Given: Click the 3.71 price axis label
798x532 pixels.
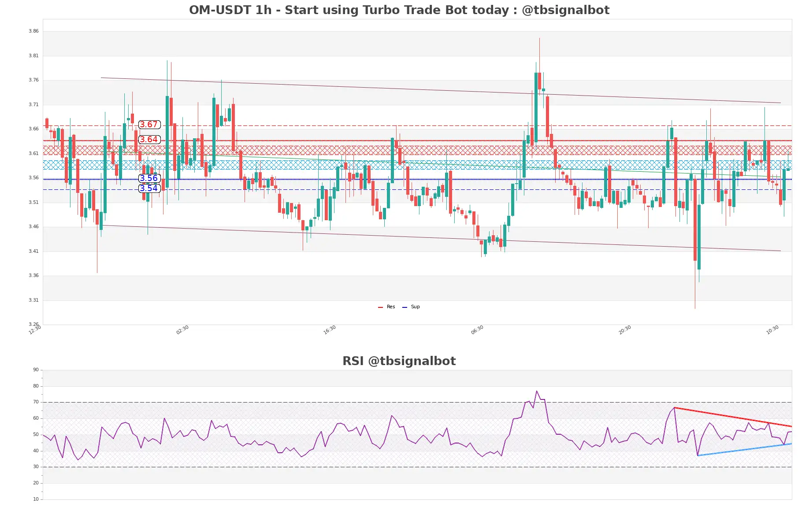Looking at the screenshot, I should pyautogui.click(x=33, y=105).
